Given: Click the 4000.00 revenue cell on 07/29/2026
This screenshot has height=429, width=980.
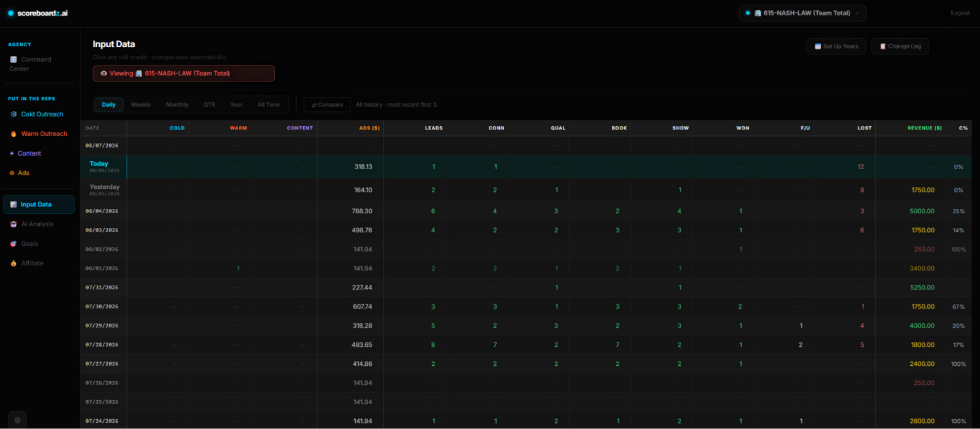Looking at the screenshot, I should (x=911, y=325).
